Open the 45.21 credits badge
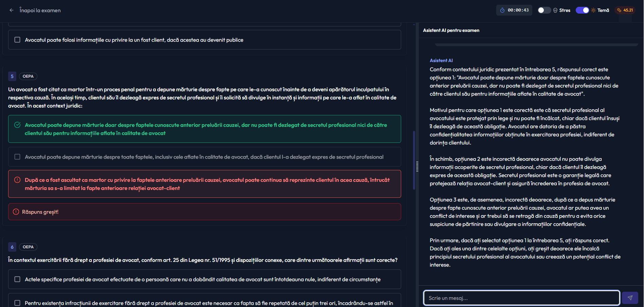The height and width of the screenshot is (307, 644). (x=625, y=10)
